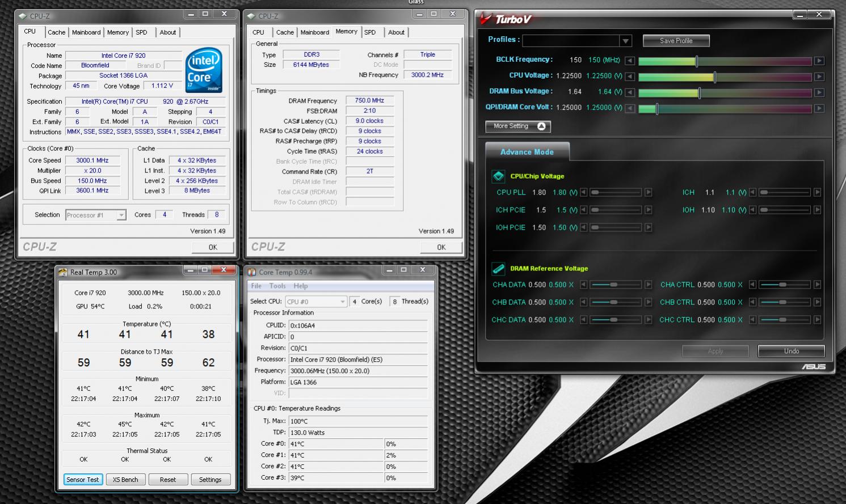
Task: Click Undo button in TurboV
Action: click(791, 351)
